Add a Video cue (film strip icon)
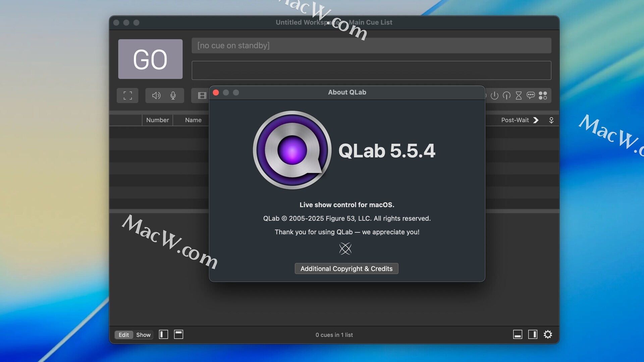Viewport: 644px width, 362px height. tap(202, 96)
